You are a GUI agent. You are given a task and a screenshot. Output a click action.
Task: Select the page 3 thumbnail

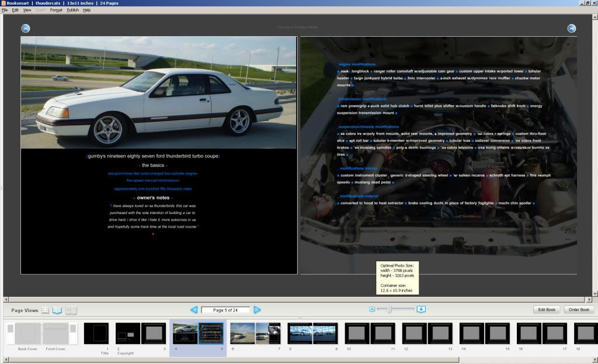coord(154,333)
